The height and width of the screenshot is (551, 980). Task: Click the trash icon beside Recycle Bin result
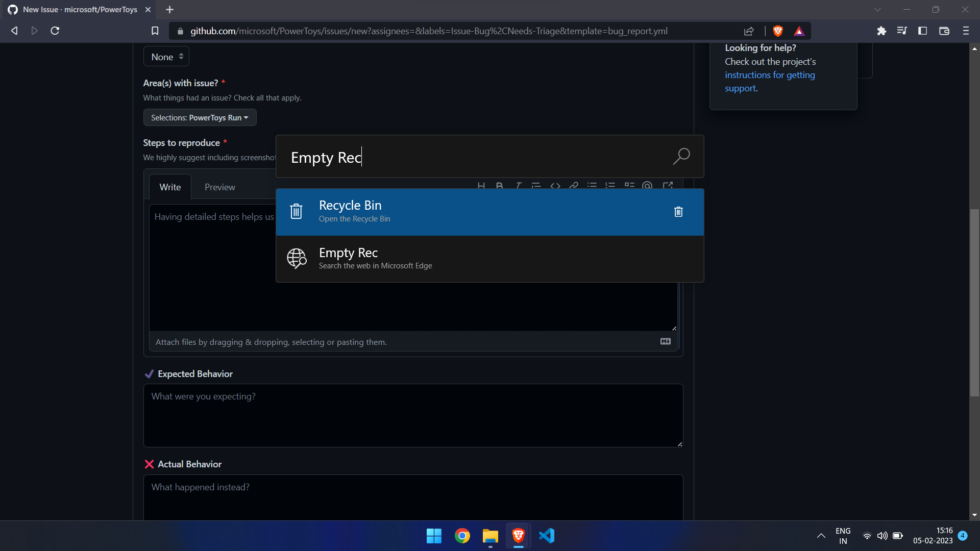[x=678, y=211]
